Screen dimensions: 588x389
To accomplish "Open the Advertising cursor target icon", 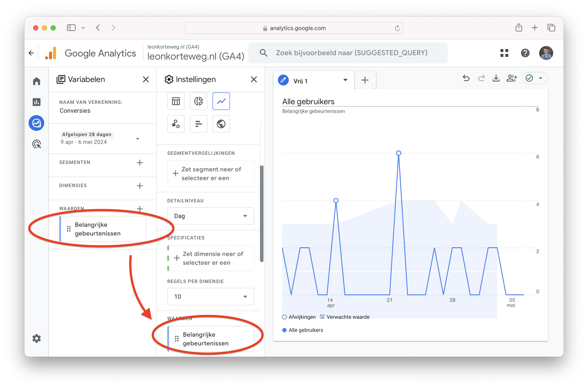I will (36, 144).
